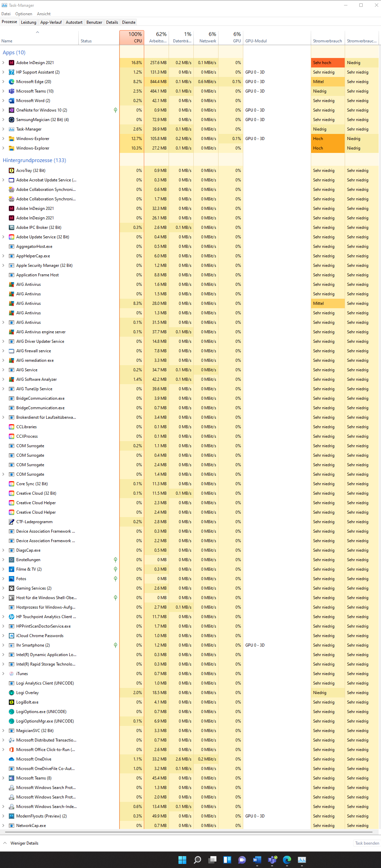The height and width of the screenshot is (868, 381).
Task: Select the '2.6 MB/s' OneDrive disk cell
Action: click(182, 759)
